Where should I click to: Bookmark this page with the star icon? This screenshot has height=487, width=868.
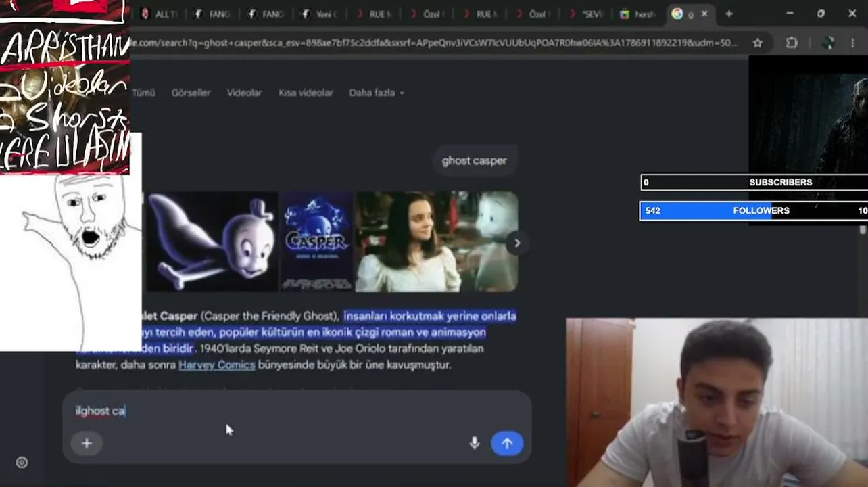coord(758,43)
